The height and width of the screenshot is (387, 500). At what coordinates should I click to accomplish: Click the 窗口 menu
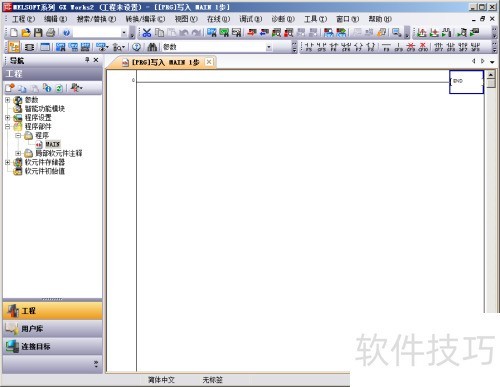point(348,19)
